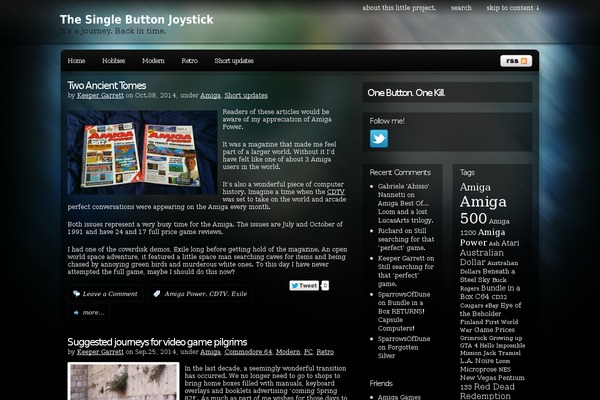
Task: Open SparrowsOfDune comment on Forgotten Silver
Action: click(404, 347)
